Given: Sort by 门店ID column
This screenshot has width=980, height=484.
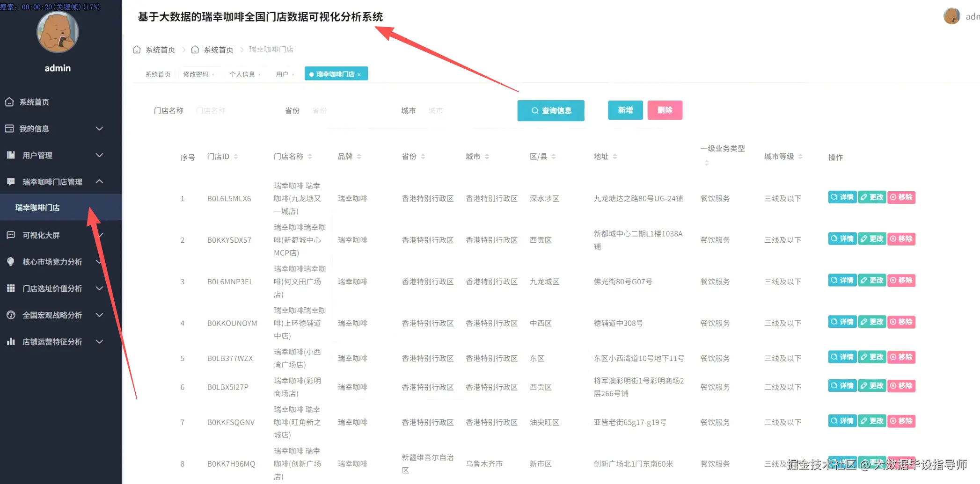Looking at the screenshot, I should pyautogui.click(x=236, y=157).
